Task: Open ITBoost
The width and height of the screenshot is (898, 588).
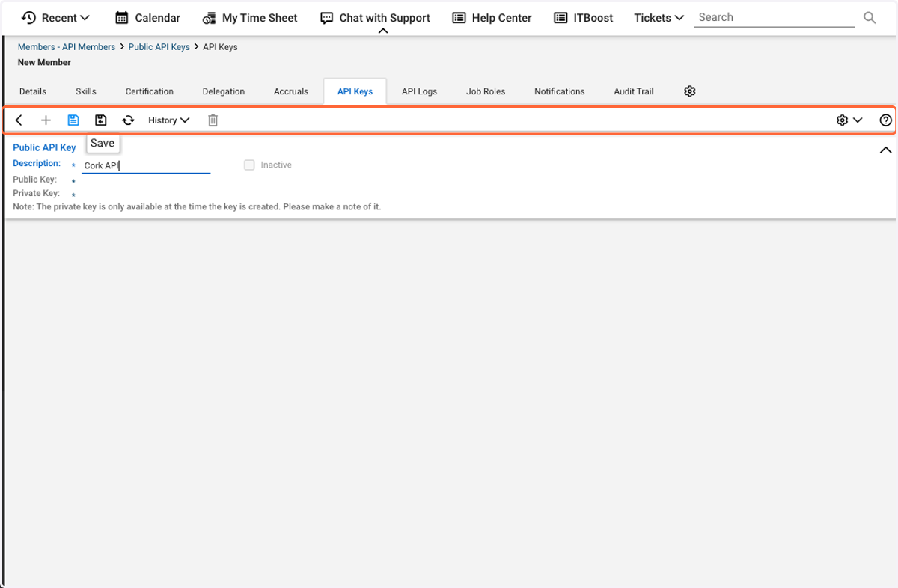Action: pyautogui.click(x=584, y=18)
